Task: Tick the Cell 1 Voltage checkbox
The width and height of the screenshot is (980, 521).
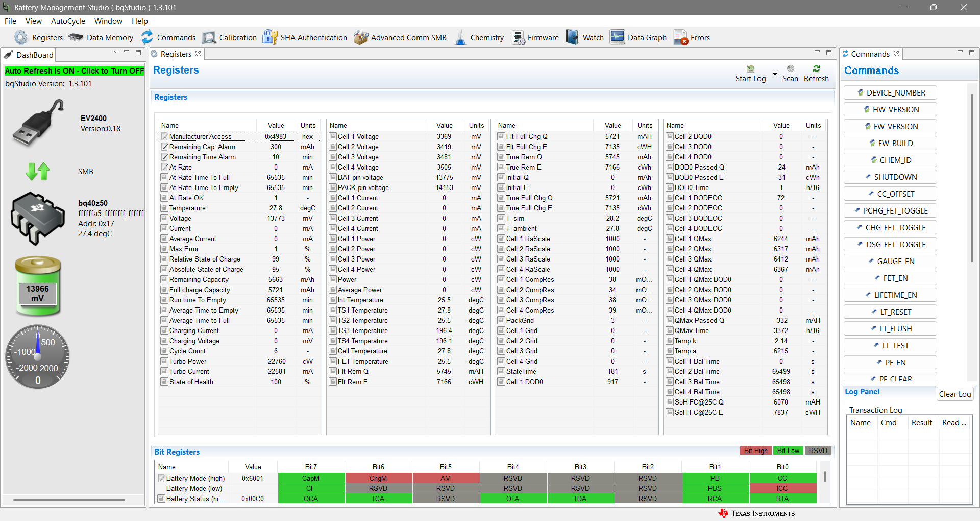Action: pos(333,136)
